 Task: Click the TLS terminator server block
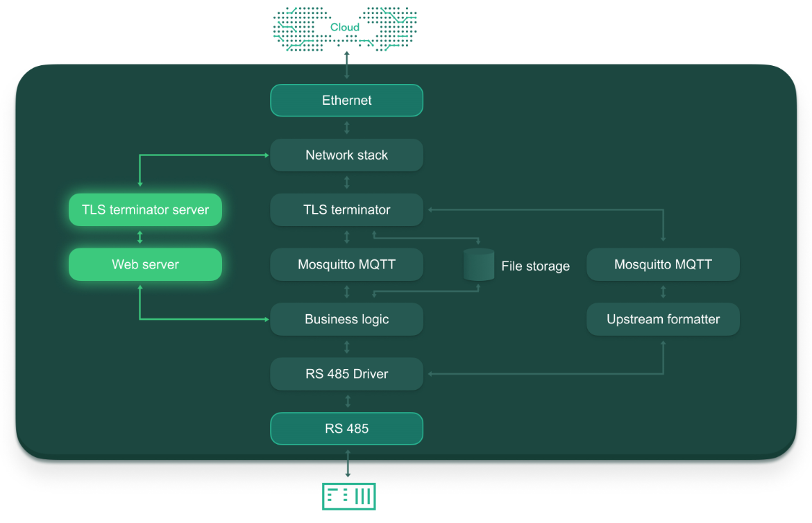[x=145, y=210]
